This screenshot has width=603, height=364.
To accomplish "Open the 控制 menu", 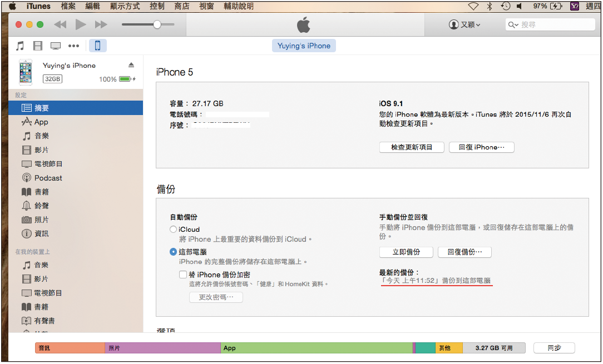I will pos(157,6).
